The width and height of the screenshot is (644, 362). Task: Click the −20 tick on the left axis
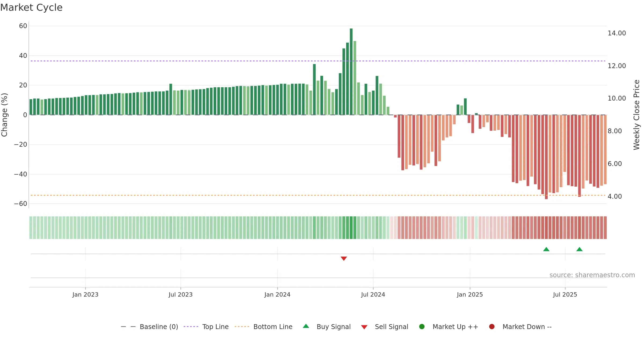(x=21, y=145)
